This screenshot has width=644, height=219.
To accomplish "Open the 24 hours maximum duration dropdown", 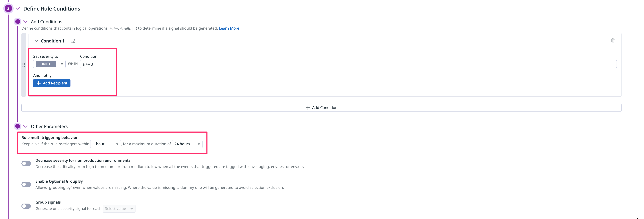I will pyautogui.click(x=187, y=144).
